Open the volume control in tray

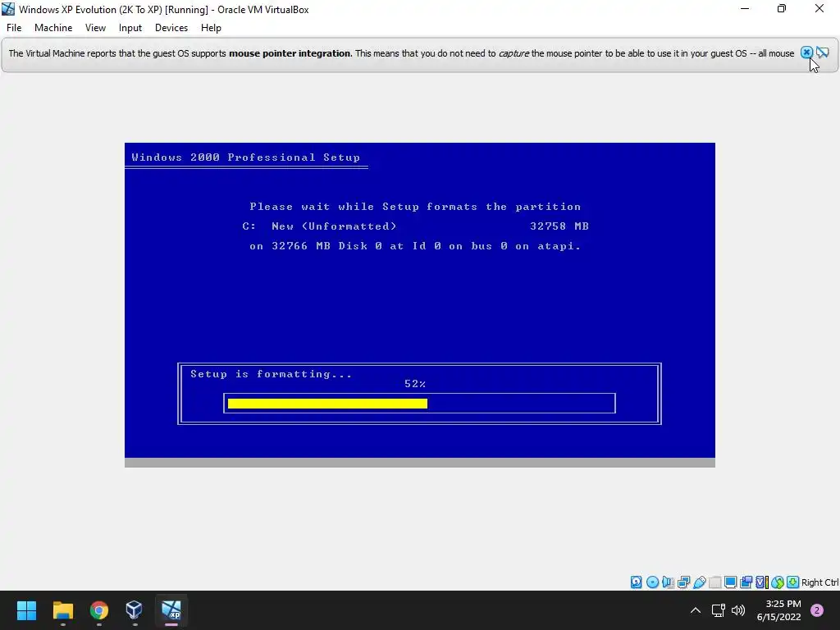738,610
